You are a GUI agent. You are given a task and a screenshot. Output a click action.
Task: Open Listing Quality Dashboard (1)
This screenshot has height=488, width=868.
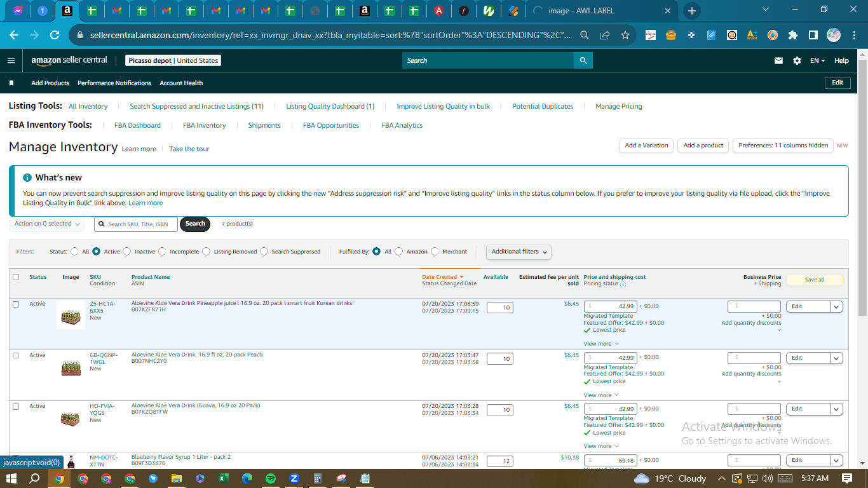click(330, 107)
